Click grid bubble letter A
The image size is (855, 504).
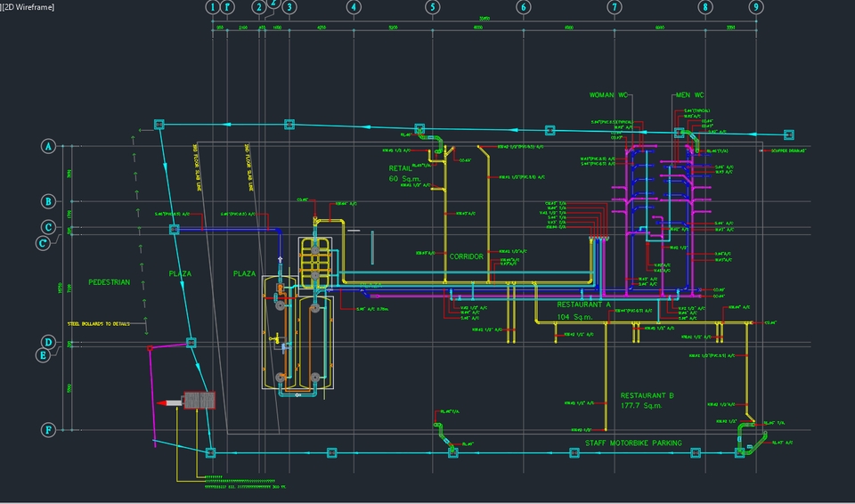[x=49, y=146]
